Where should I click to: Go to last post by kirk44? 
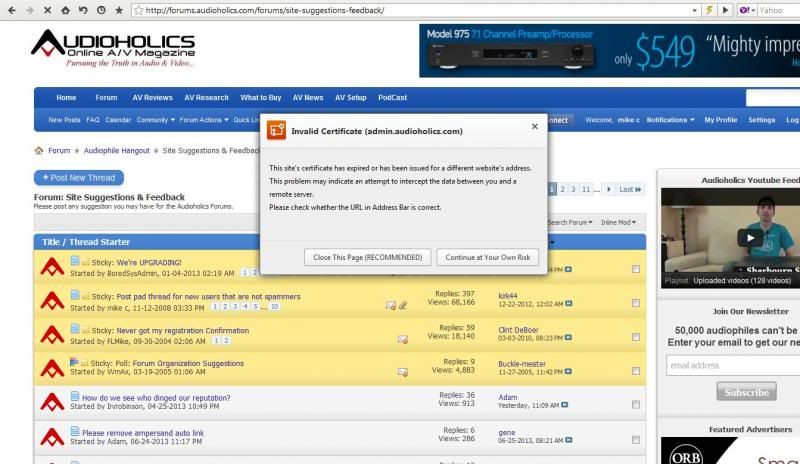[569, 304]
